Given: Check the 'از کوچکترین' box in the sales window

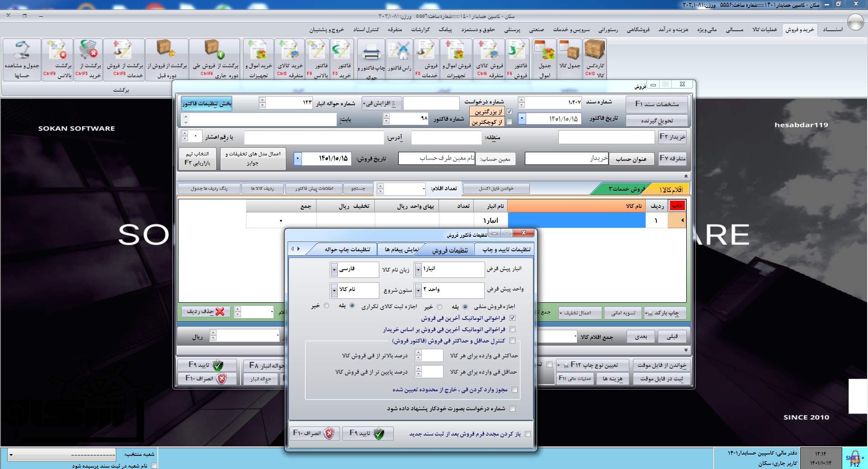Looking at the screenshot, I should point(509,122).
